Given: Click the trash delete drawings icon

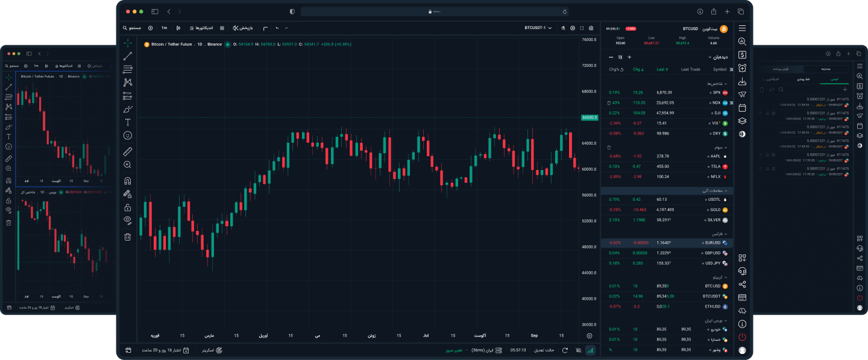Looking at the screenshot, I should coord(128,237).
